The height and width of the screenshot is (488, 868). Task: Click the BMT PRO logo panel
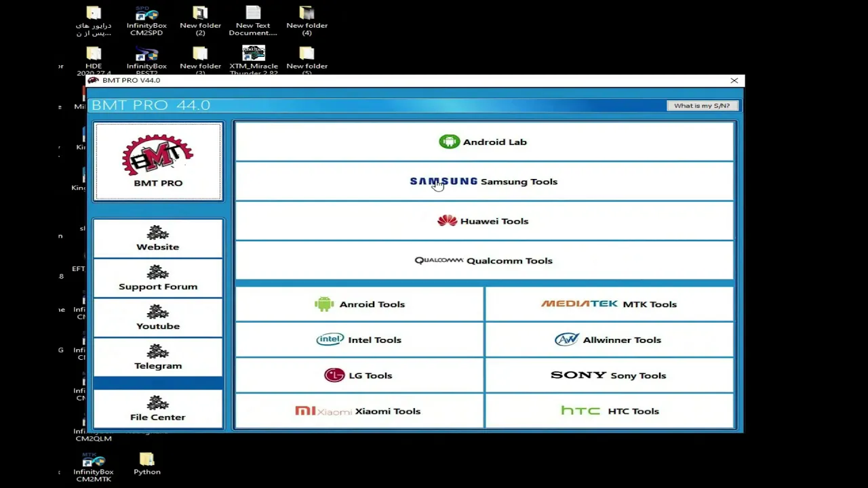click(x=158, y=161)
